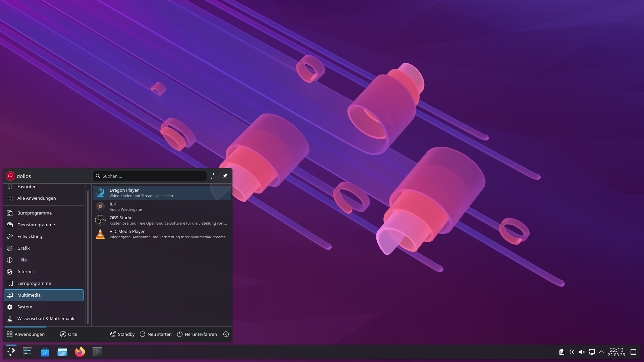Open JuK audio player entry
This screenshot has height=362, width=644.
point(162,206)
